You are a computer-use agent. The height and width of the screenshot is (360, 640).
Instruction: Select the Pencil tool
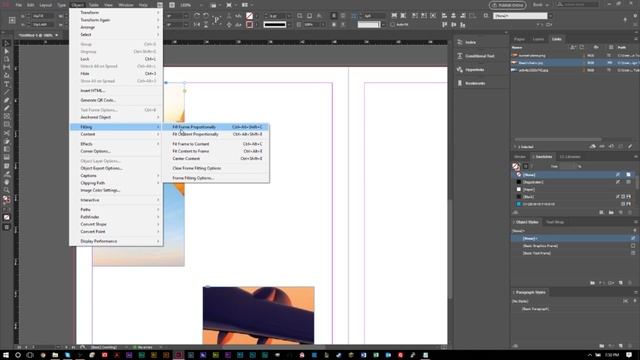(x=7, y=109)
